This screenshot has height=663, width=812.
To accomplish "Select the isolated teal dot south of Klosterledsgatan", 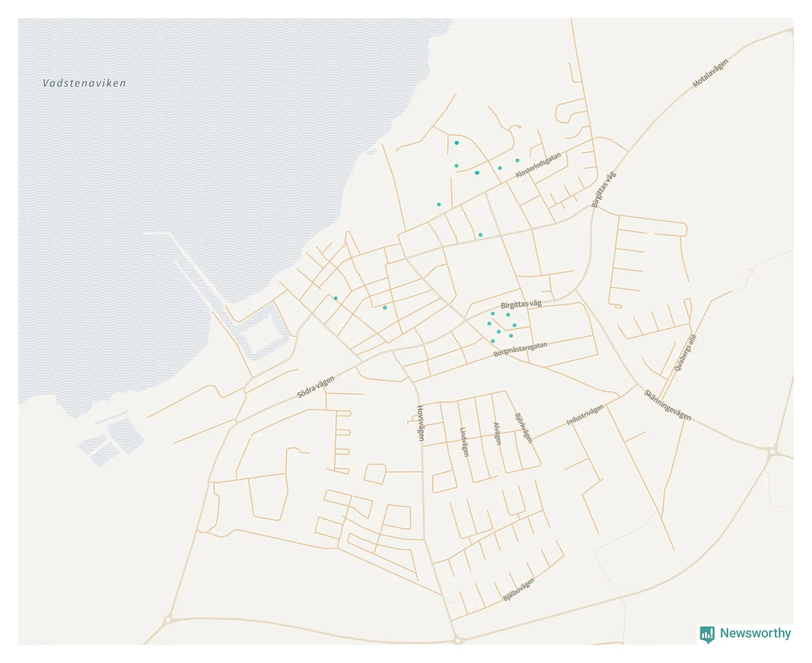I will [x=481, y=235].
